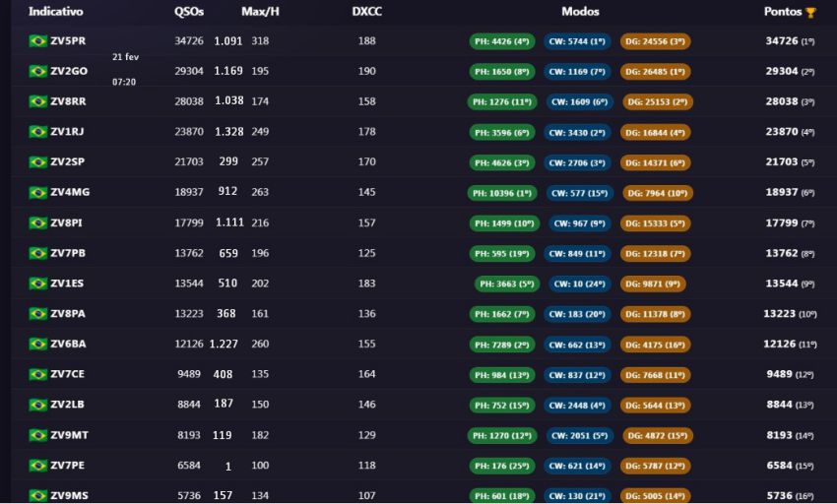Open the ZV2SP callsign entry
Viewport: 837px width, 504px height.
pyautogui.click(x=67, y=162)
